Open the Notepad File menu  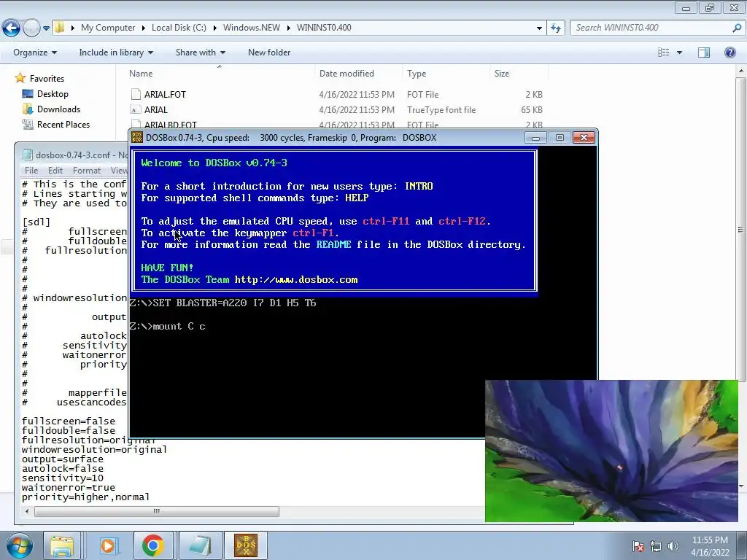(x=31, y=170)
